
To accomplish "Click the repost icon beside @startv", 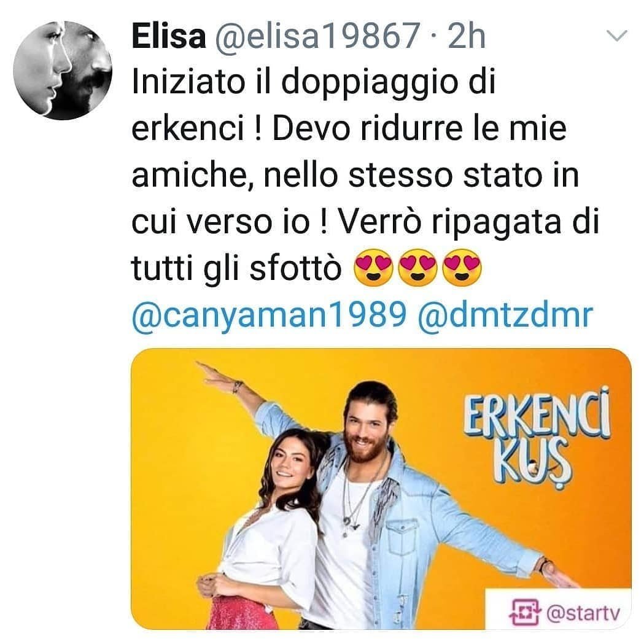I will point(524,612).
